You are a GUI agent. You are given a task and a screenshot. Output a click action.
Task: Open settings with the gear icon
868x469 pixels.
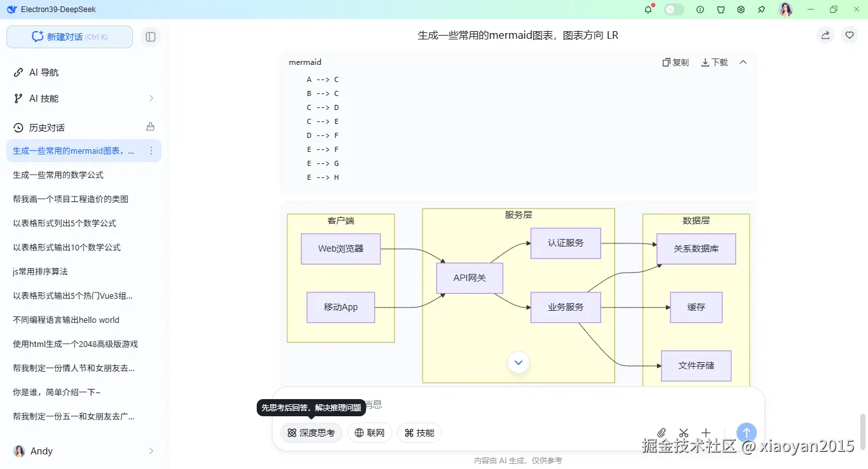[x=741, y=9]
